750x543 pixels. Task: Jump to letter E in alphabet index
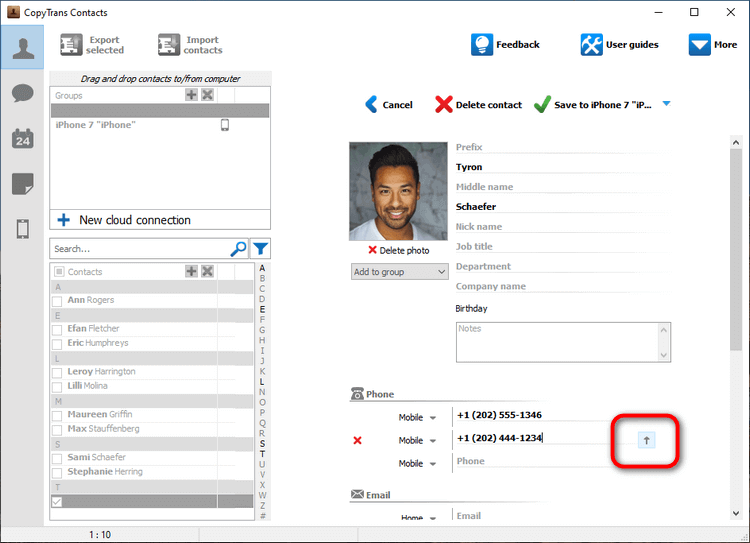point(262,310)
